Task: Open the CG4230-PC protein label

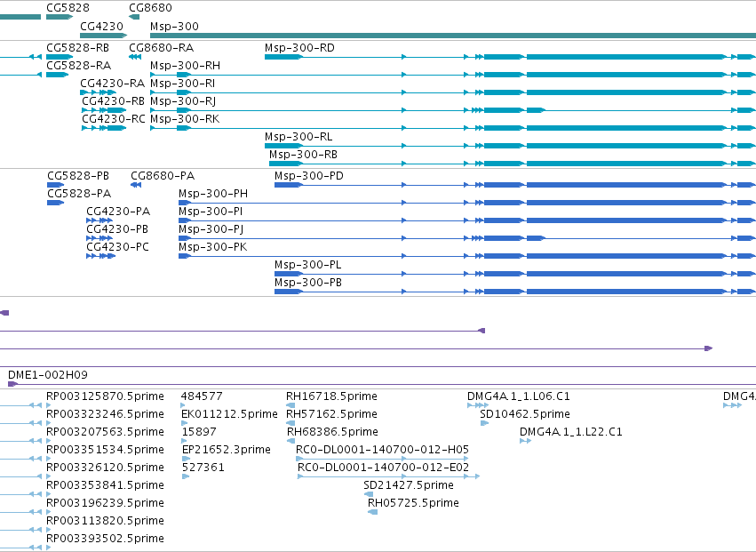Action: [x=117, y=247]
